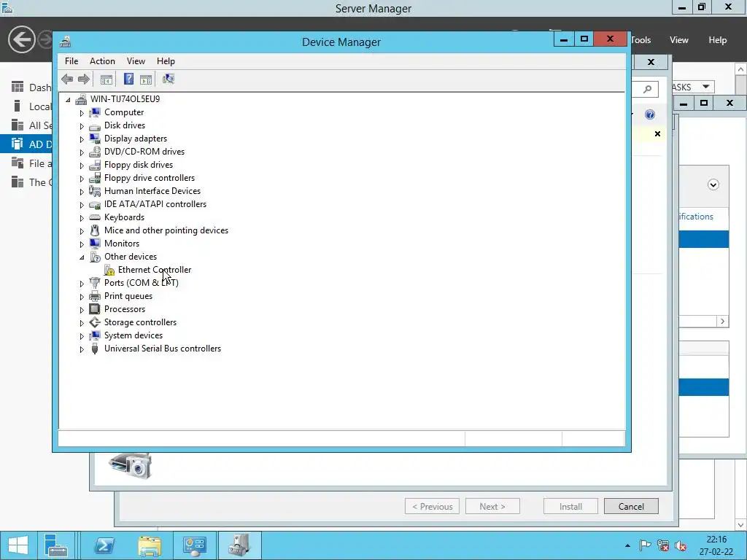
Task: Select the DVD/CD-ROM drives icon
Action: (x=95, y=152)
